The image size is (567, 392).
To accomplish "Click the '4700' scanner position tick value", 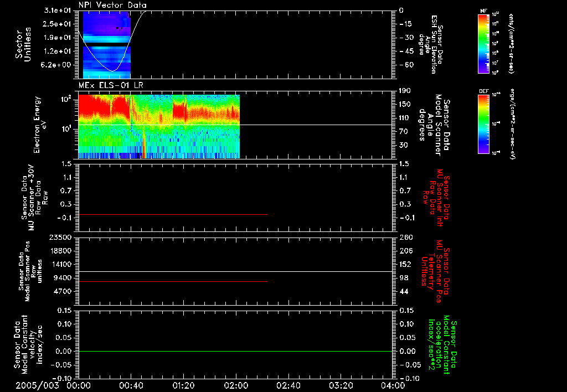I will pyautogui.click(x=62, y=291).
